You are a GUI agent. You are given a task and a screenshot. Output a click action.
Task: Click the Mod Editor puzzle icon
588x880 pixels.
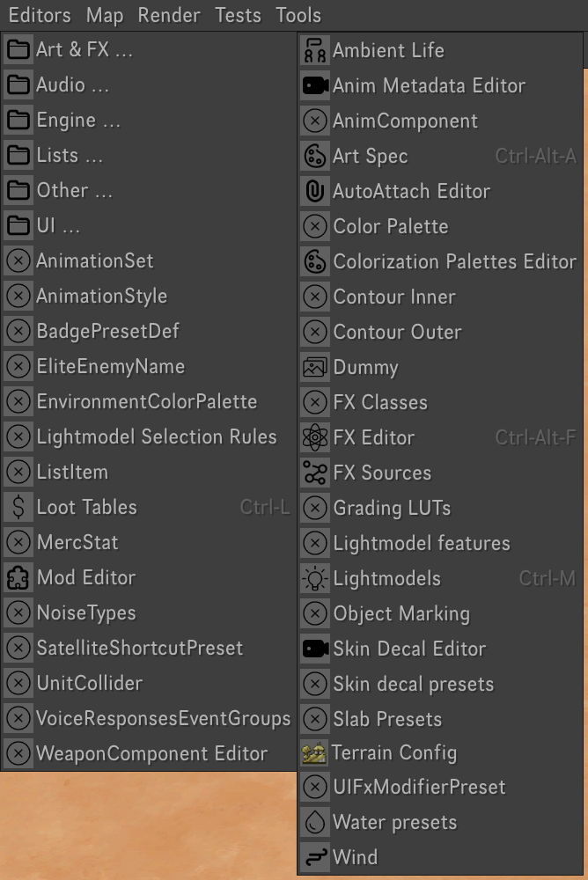(18, 577)
